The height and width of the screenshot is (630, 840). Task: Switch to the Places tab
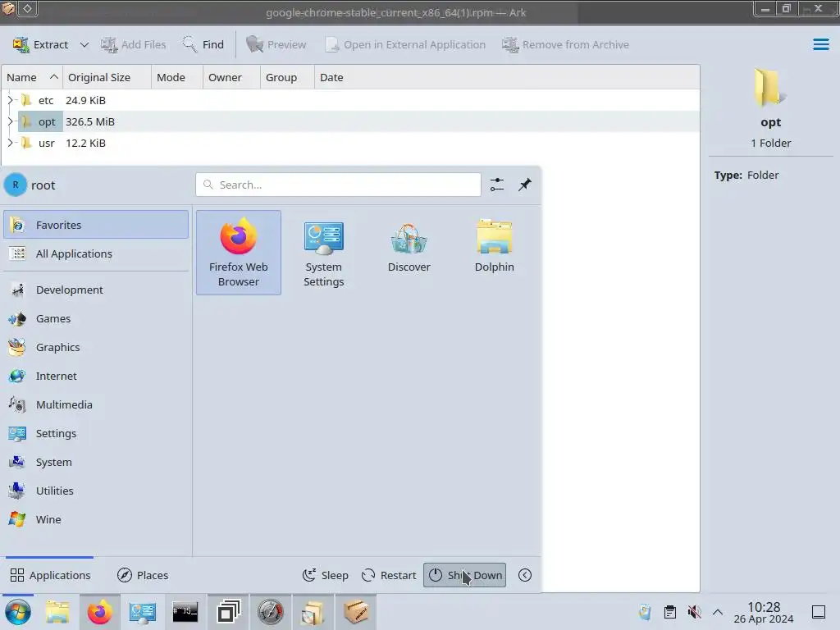[143, 575]
